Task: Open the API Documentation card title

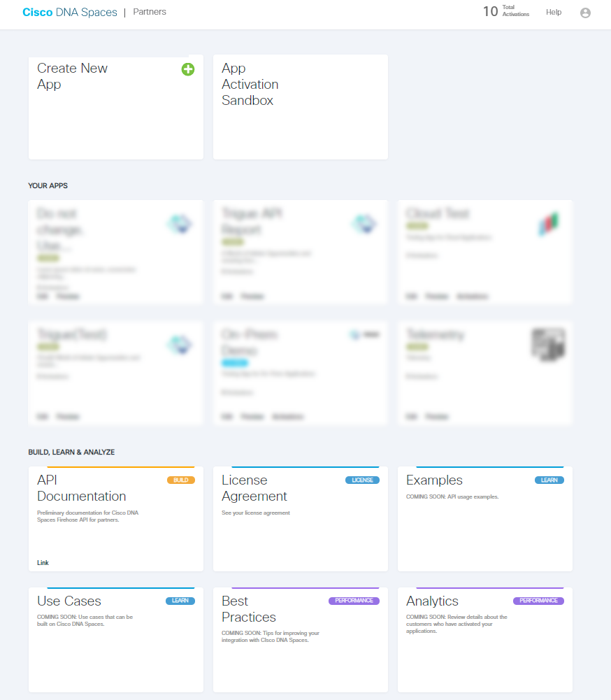Action: [x=82, y=488]
